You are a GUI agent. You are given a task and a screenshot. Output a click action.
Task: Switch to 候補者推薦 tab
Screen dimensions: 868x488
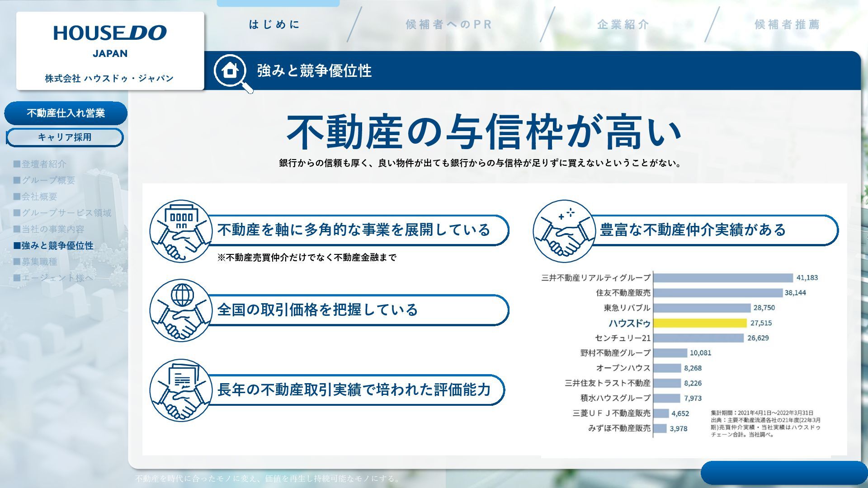pos(787,24)
